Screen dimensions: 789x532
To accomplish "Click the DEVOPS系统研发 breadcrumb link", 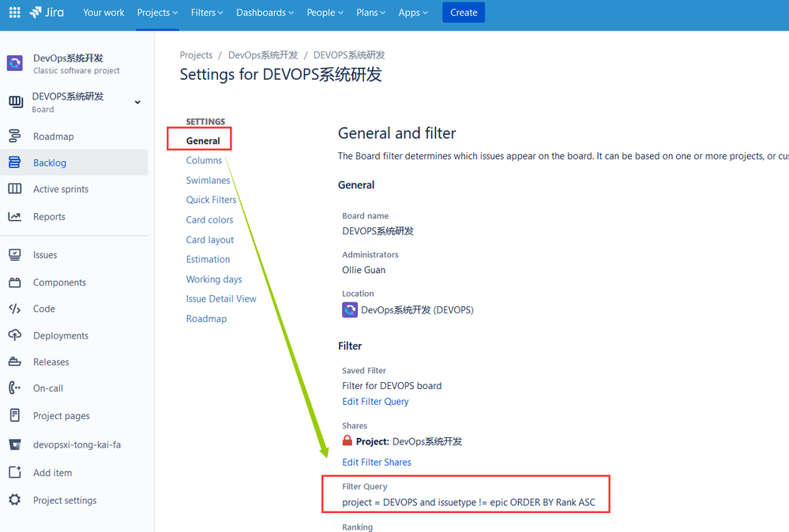I will point(349,54).
